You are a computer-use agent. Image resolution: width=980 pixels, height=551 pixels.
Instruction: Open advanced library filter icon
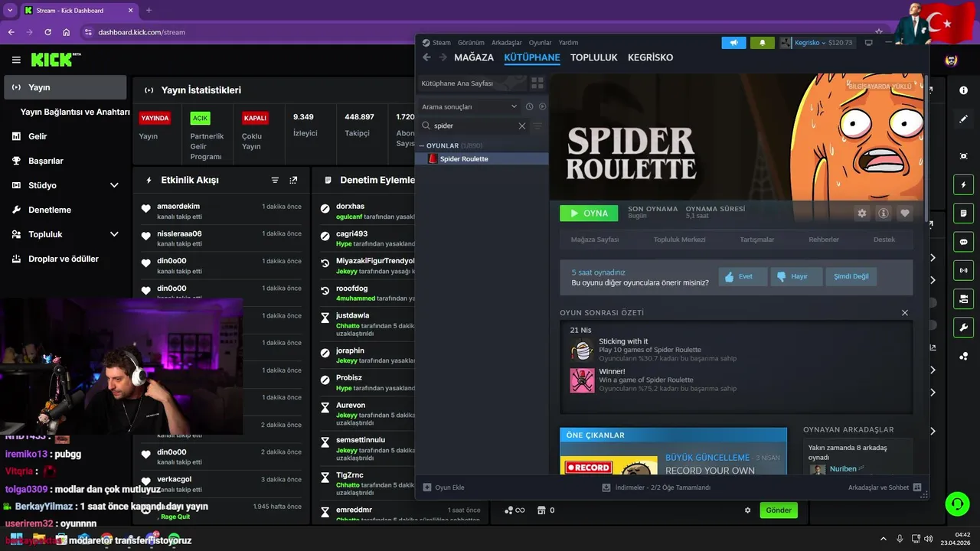tap(537, 126)
